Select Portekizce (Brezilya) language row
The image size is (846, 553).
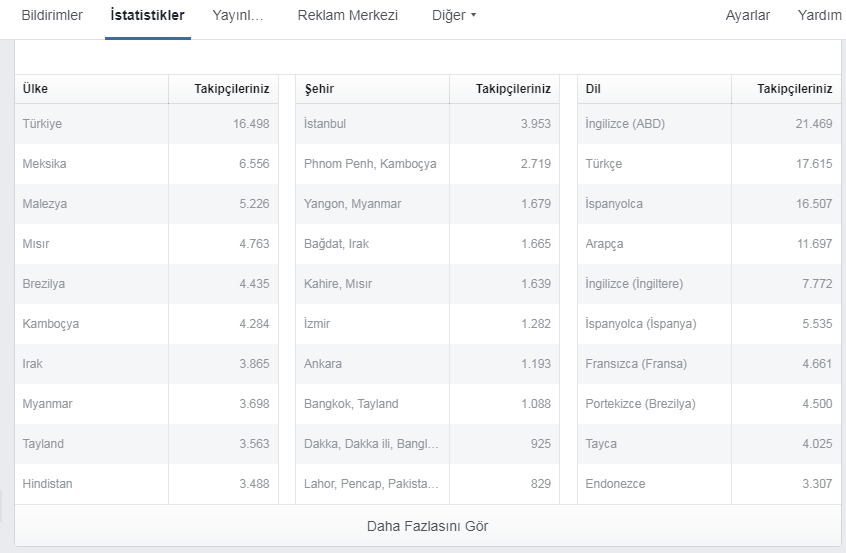click(709, 403)
